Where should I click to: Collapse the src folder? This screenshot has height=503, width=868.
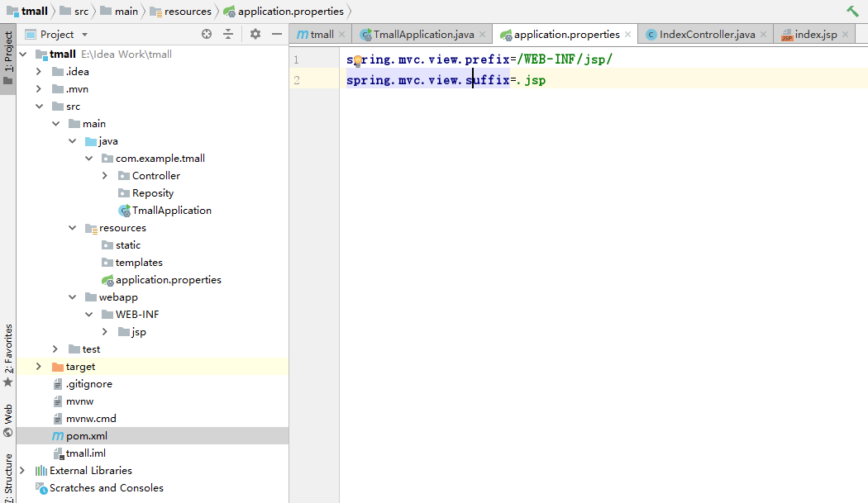click(x=39, y=107)
